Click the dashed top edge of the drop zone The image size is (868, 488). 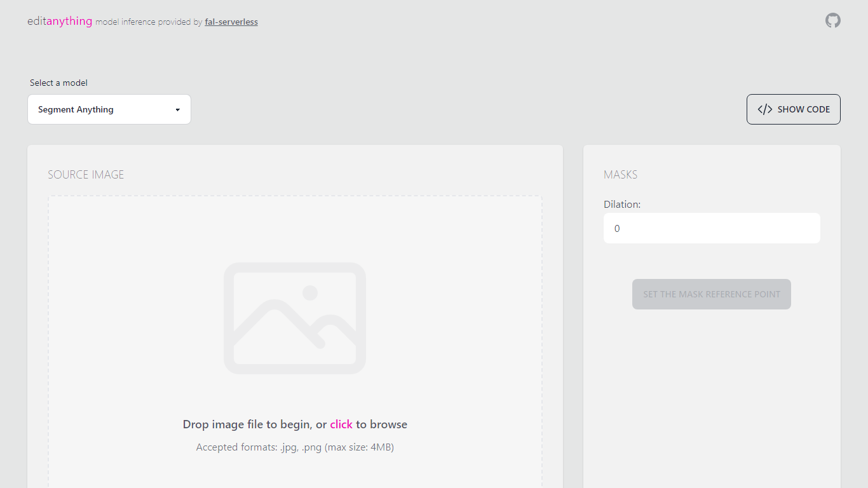point(295,196)
